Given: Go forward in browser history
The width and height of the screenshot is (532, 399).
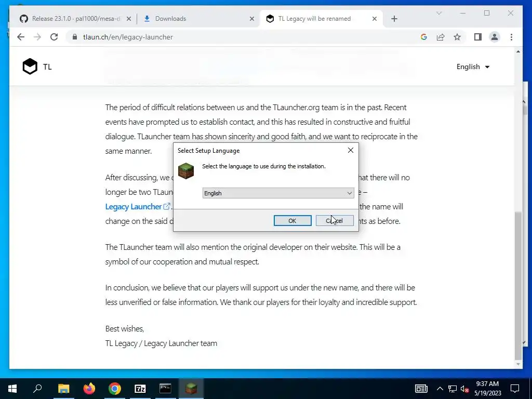Looking at the screenshot, I should point(37,37).
